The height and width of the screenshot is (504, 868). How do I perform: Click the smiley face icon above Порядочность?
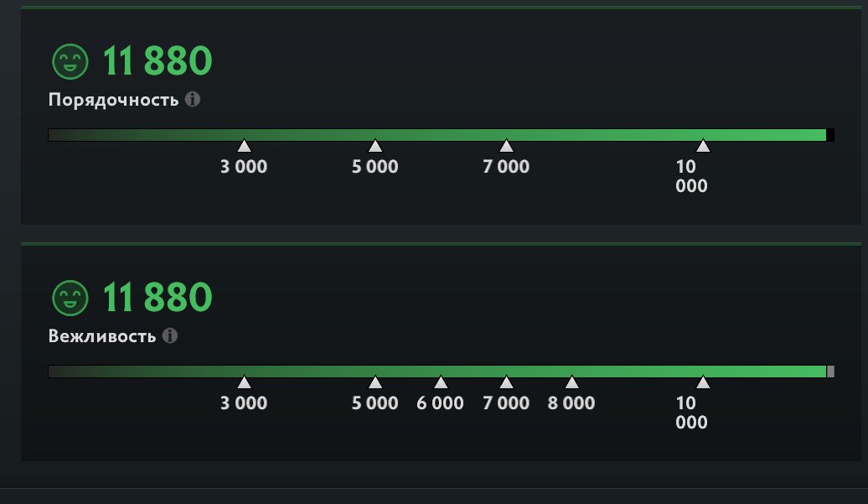[70, 61]
